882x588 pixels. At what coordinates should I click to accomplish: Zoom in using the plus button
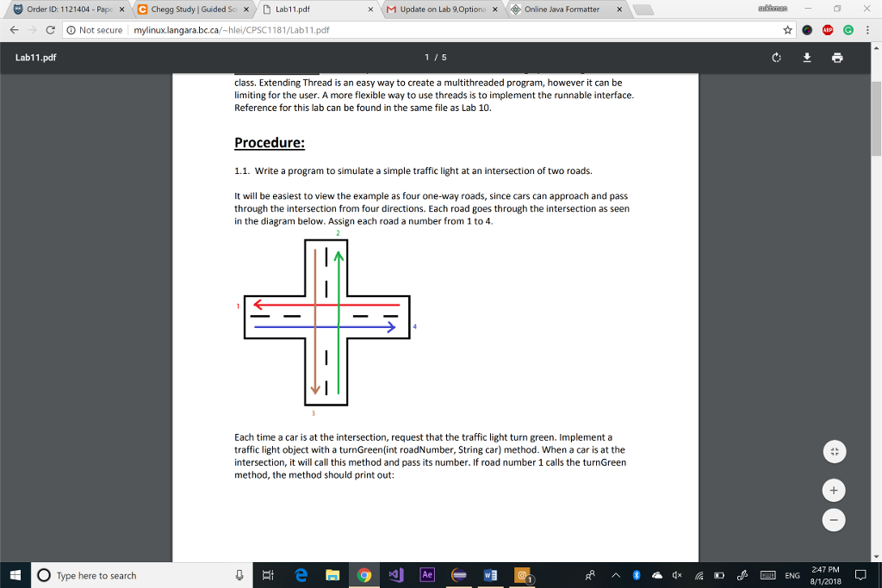[x=833, y=490]
